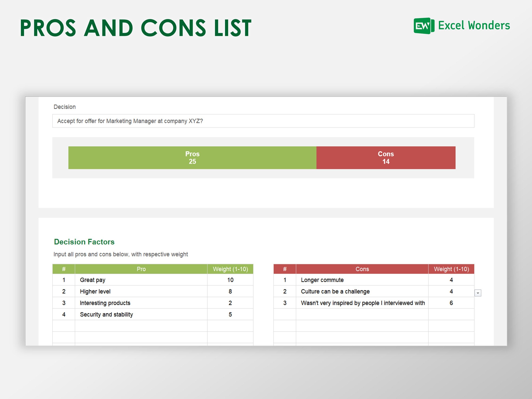The width and height of the screenshot is (532, 399).
Task: Select the 'Interesting products' cell
Action: click(141, 303)
